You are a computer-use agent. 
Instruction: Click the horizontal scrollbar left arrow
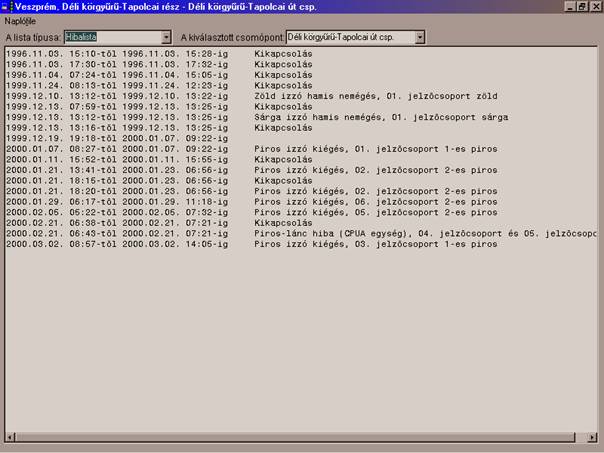[x=9, y=437]
